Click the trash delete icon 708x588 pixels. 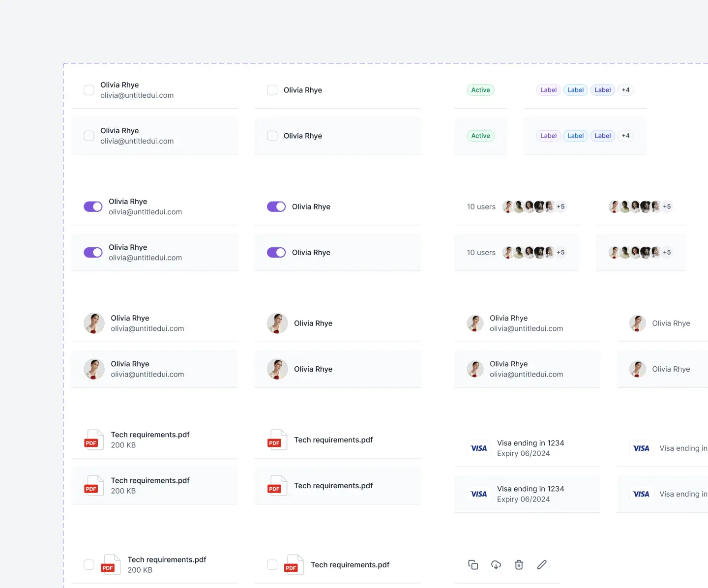(519, 564)
